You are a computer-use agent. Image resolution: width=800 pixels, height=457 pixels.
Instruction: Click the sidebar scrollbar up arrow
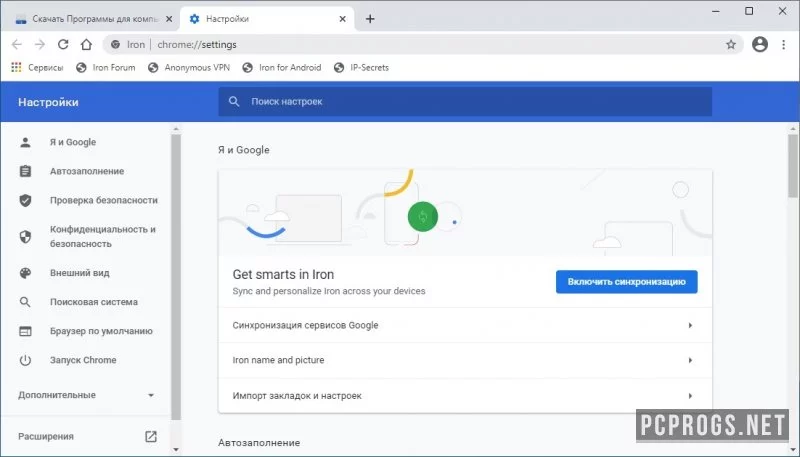[176, 129]
